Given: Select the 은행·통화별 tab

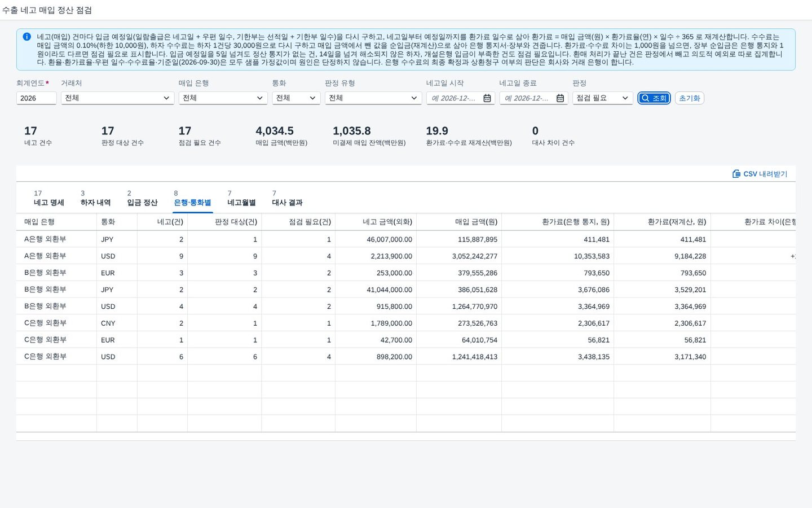Looking at the screenshot, I should pos(192,198).
